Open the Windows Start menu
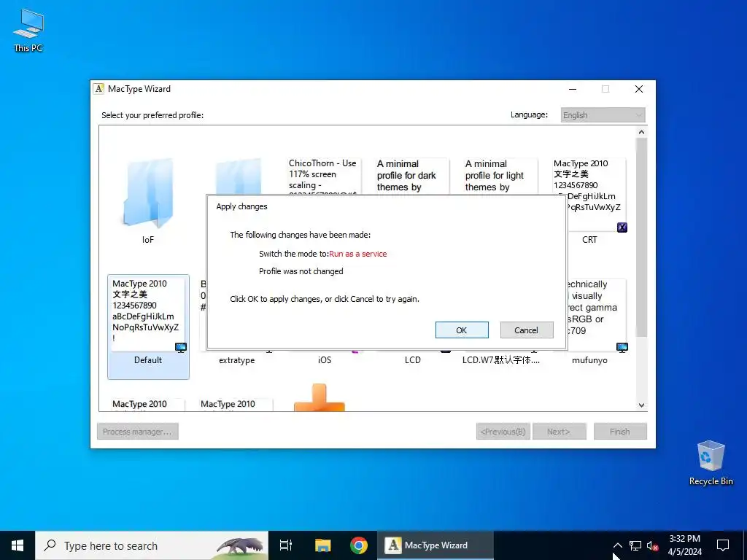 click(x=18, y=545)
